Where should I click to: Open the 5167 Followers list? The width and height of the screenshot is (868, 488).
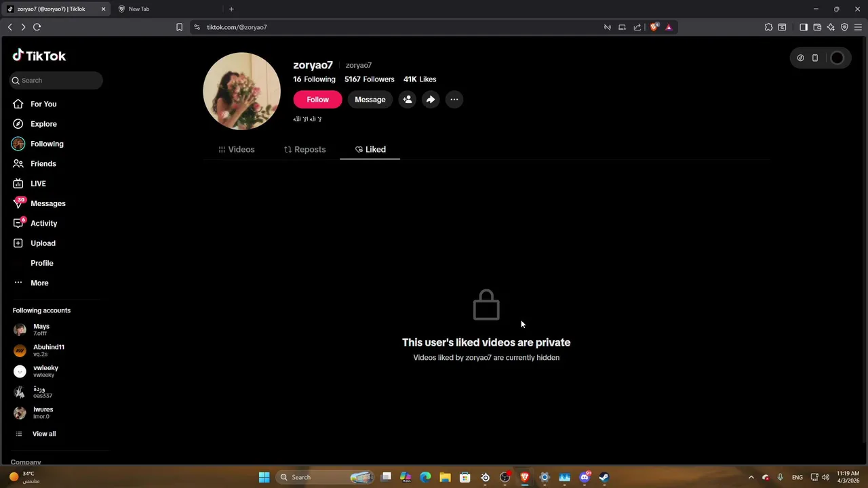tap(369, 79)
